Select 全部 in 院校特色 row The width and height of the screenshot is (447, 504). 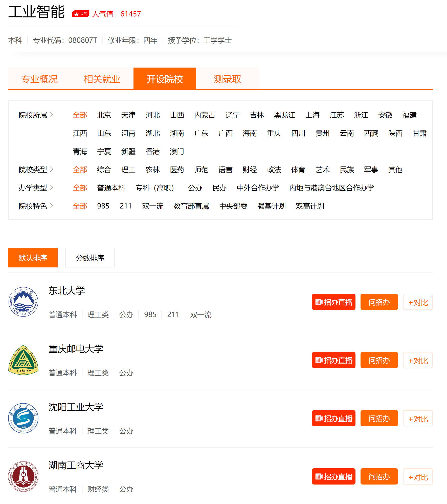80,206
